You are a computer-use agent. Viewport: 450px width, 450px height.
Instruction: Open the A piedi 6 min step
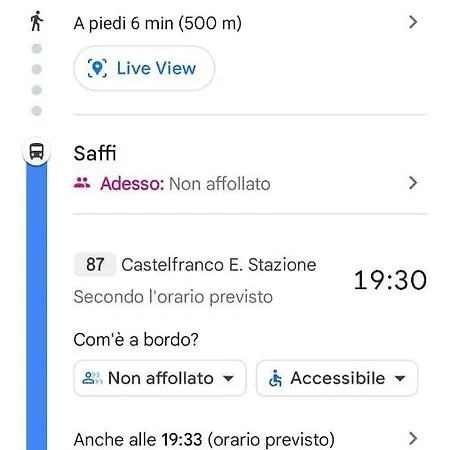(x=158, y=23)
